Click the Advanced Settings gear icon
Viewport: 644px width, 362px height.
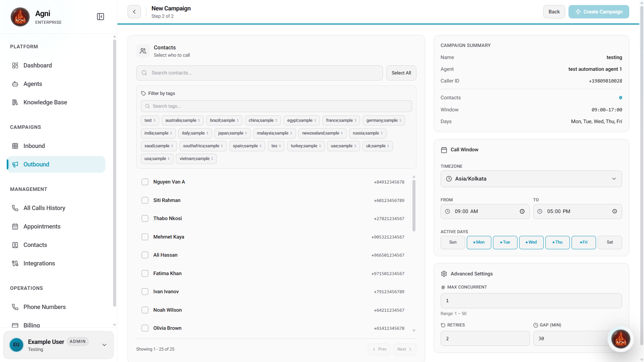[x=444, y=274]
